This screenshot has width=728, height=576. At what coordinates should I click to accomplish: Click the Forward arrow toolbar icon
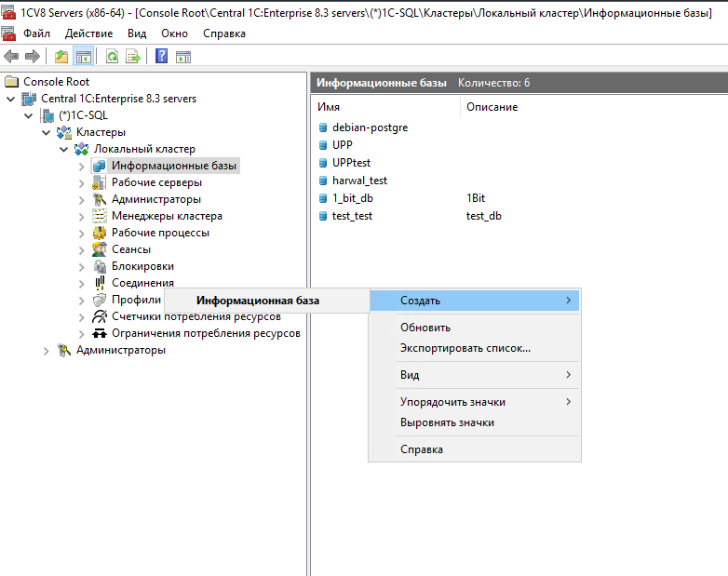pyautogui.click(x=32, y=57)
